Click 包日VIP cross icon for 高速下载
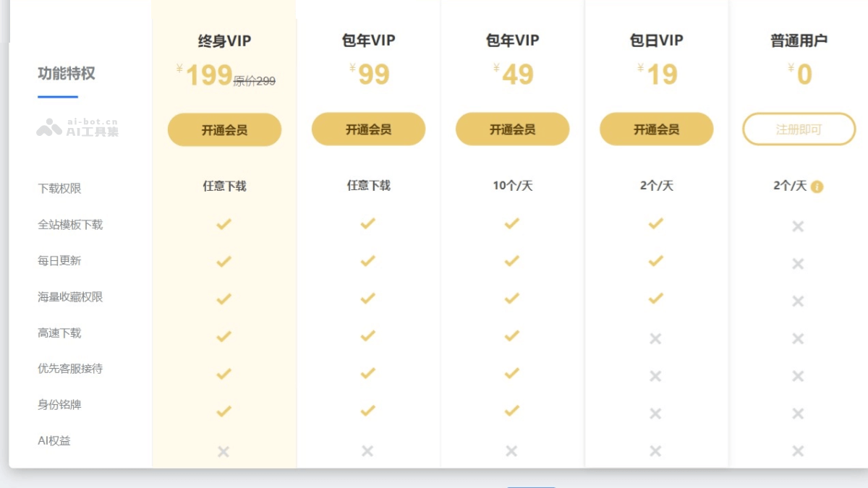The height and width of the screenshot is (488, 868). tap(655, 338)
